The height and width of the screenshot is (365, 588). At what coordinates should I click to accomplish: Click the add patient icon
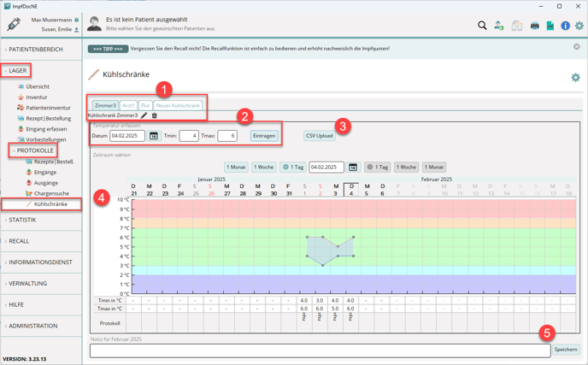tap(499, 26)
